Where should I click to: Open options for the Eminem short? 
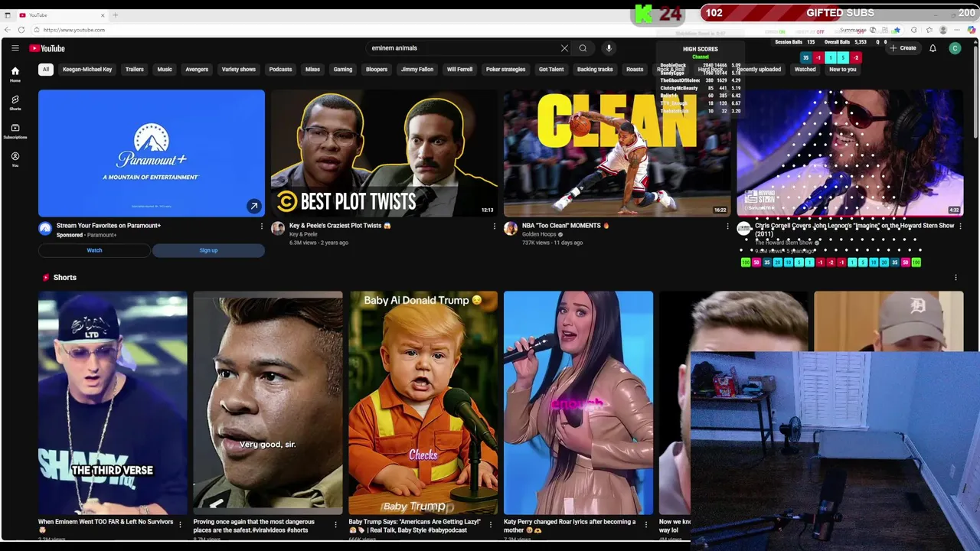pos(180,524)
